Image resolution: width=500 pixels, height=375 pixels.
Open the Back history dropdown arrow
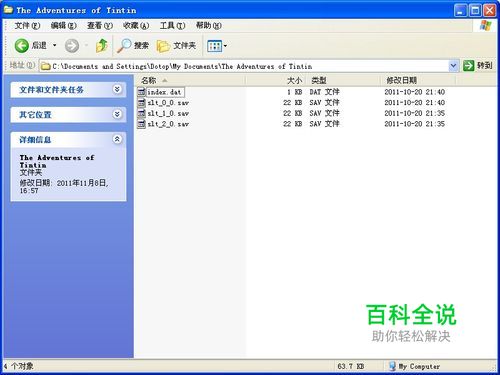pyautogui.click(x=55, y=45)
